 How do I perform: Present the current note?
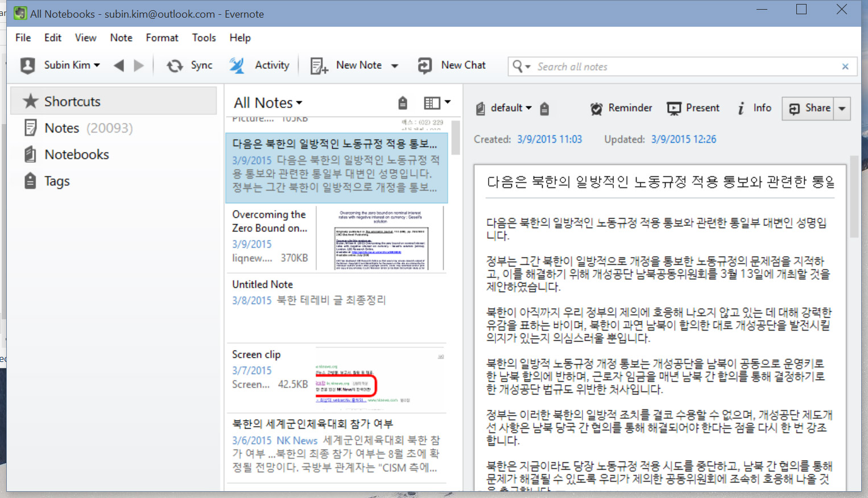point(693,108)
